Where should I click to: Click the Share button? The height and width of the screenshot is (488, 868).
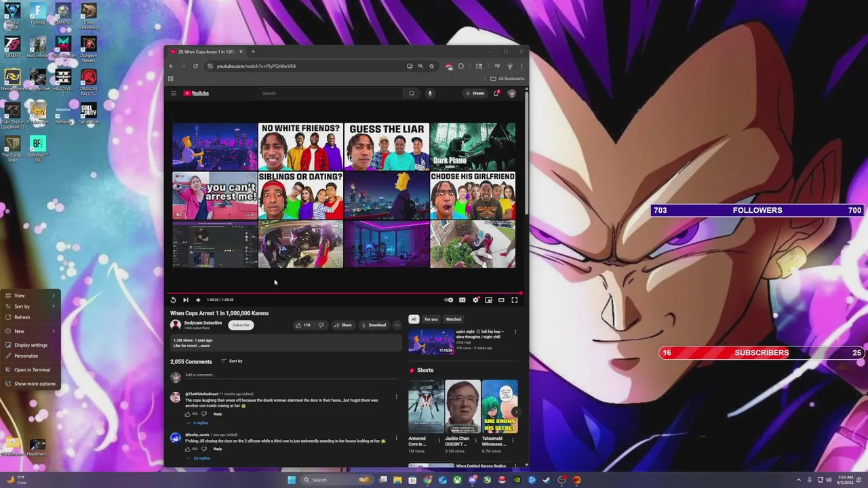coord(342,325)
